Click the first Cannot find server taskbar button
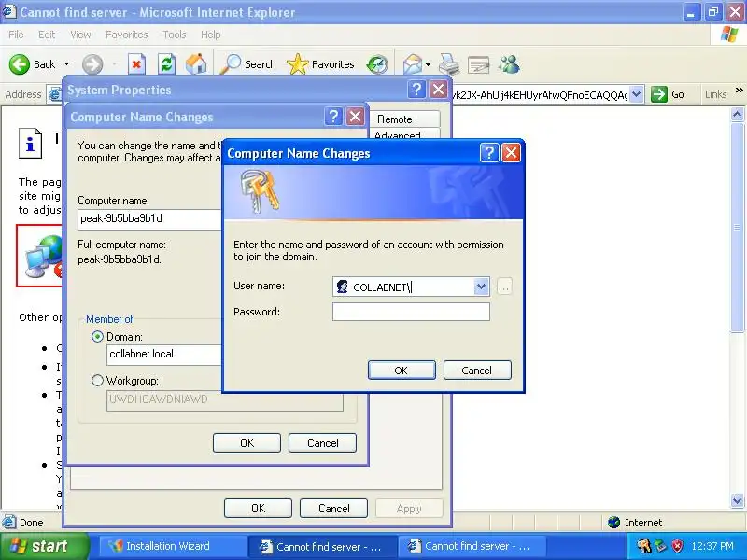 (x=322, y=546)
